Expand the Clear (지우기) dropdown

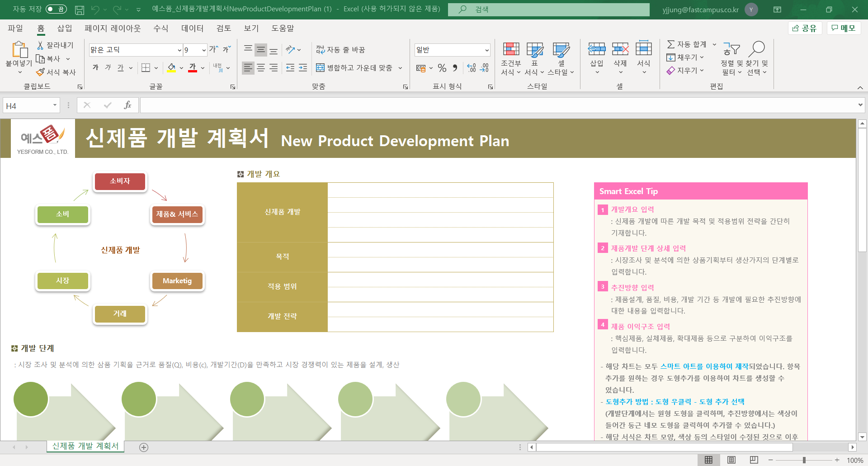coord(702,71)
